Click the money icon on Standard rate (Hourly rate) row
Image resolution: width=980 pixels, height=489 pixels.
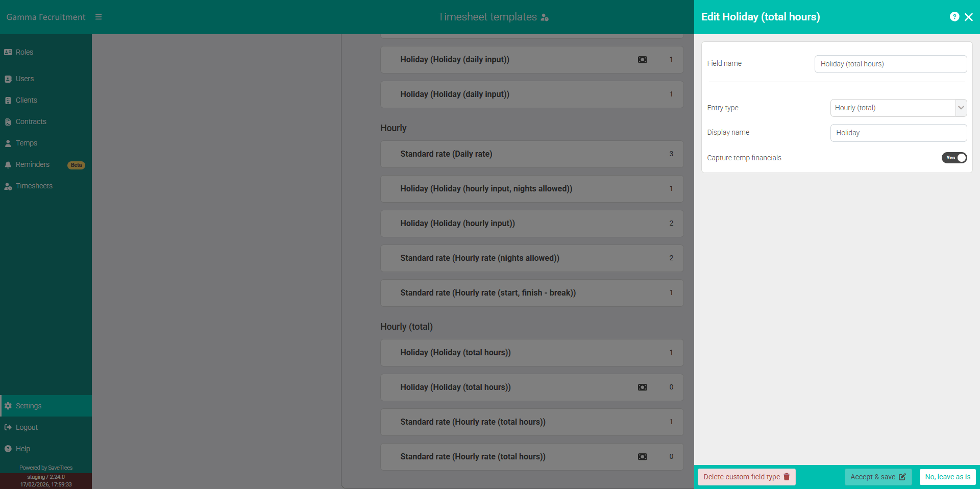[x=642, y=456]
